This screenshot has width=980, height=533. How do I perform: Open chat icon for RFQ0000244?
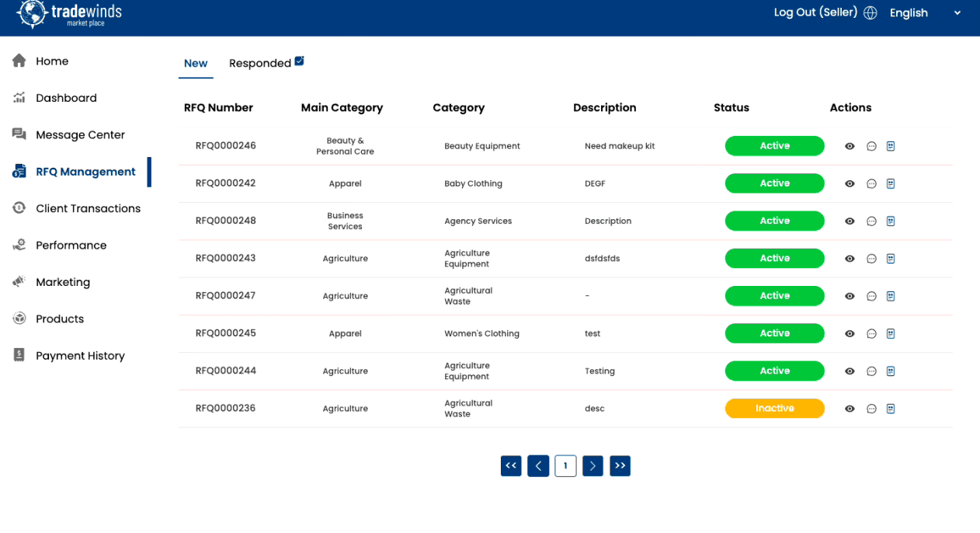[x=871, y=371]
